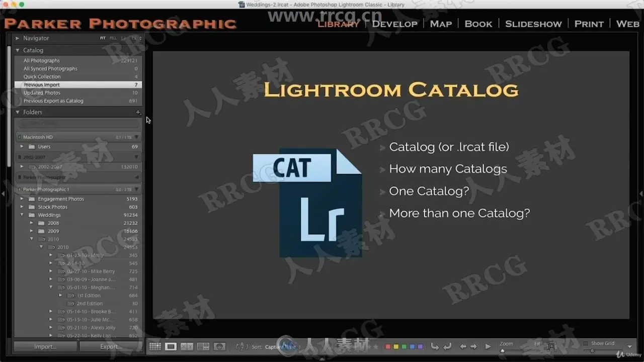
Task: Click the Engagement Photos folder icon
Action: (x=32, y=199)
